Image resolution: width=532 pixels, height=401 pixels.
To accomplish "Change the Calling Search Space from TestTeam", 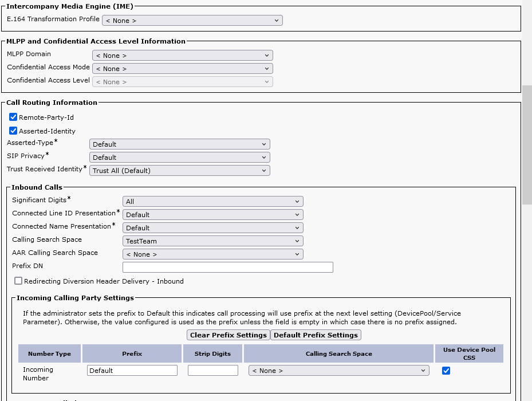I will pyautogui.click(x=212, y=241).
